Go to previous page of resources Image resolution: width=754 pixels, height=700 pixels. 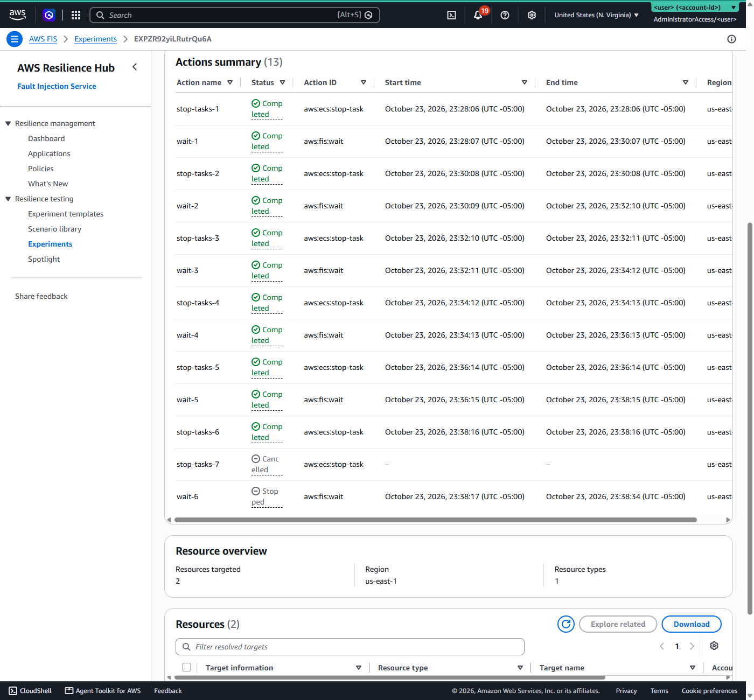click(x=662, y=646)
